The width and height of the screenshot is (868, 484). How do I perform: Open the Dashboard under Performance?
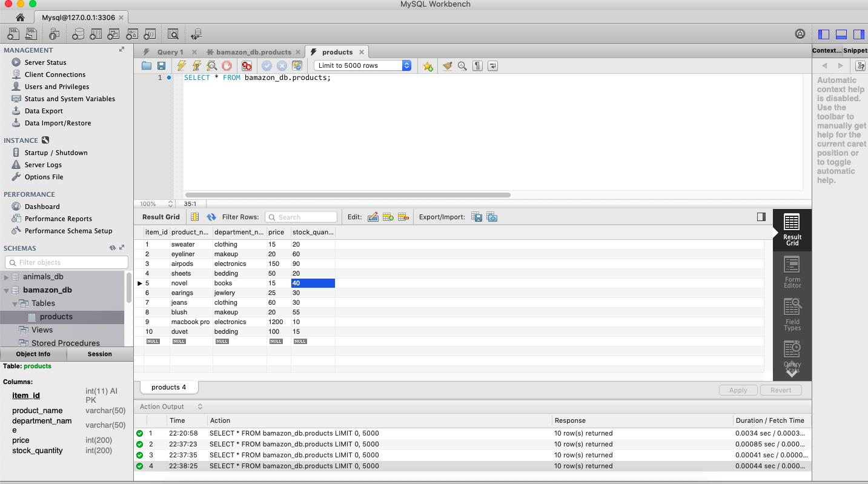pos(42,207)
